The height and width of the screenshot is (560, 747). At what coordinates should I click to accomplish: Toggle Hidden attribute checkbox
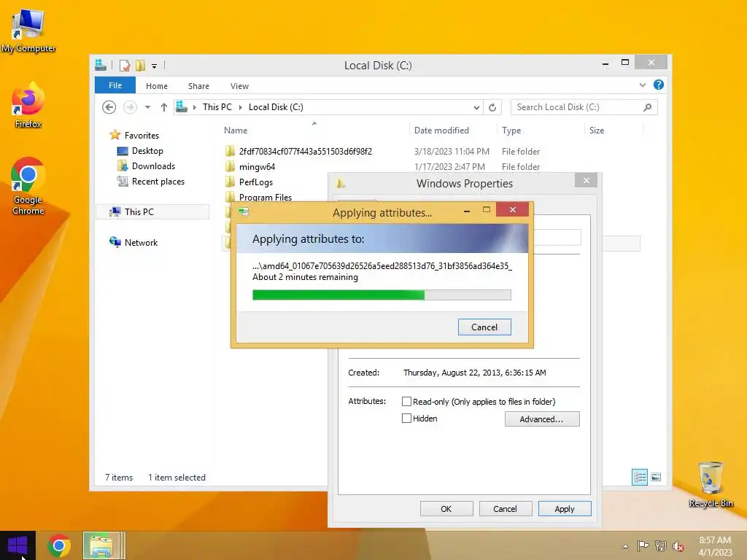(x=406, y=418)
